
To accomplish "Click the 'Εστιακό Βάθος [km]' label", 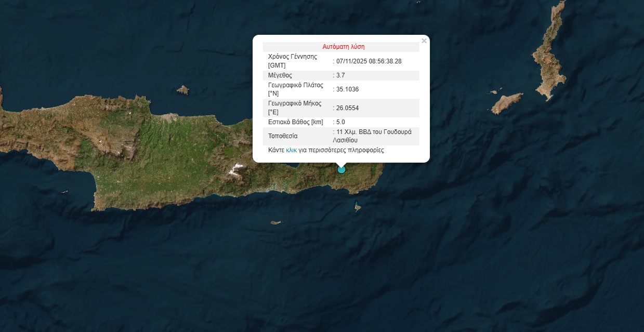I will click(x=295, y=122).
